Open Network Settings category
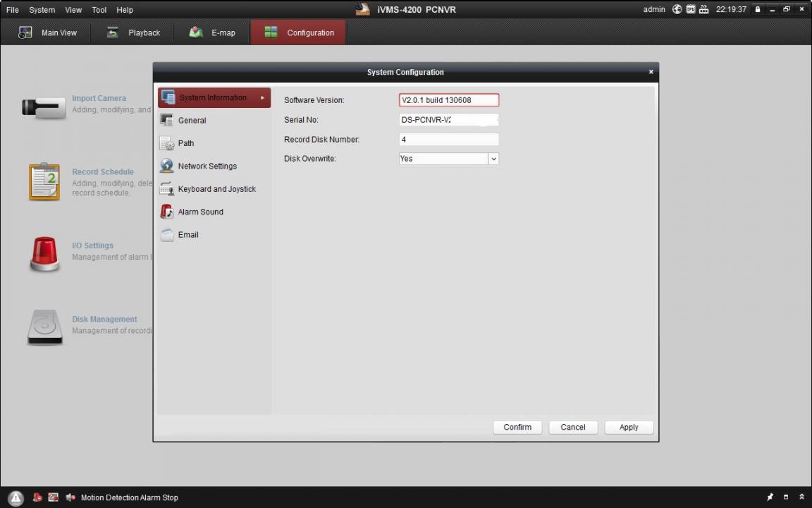 (214, 166)
